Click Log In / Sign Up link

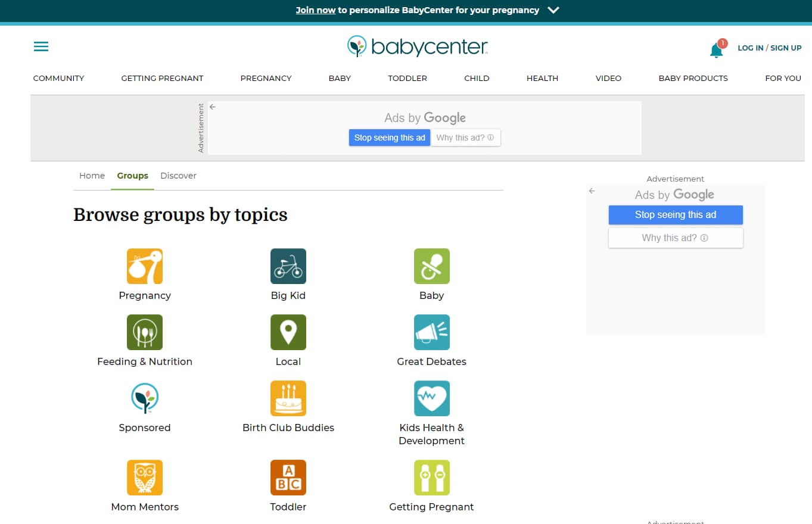[x=769, y=48]
